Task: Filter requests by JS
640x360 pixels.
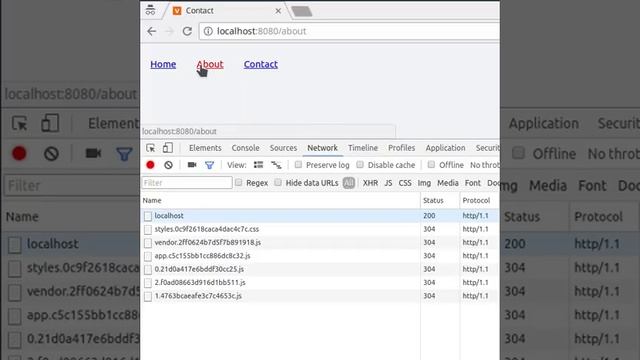Action: pyautogui.click(x=388, y=183)
